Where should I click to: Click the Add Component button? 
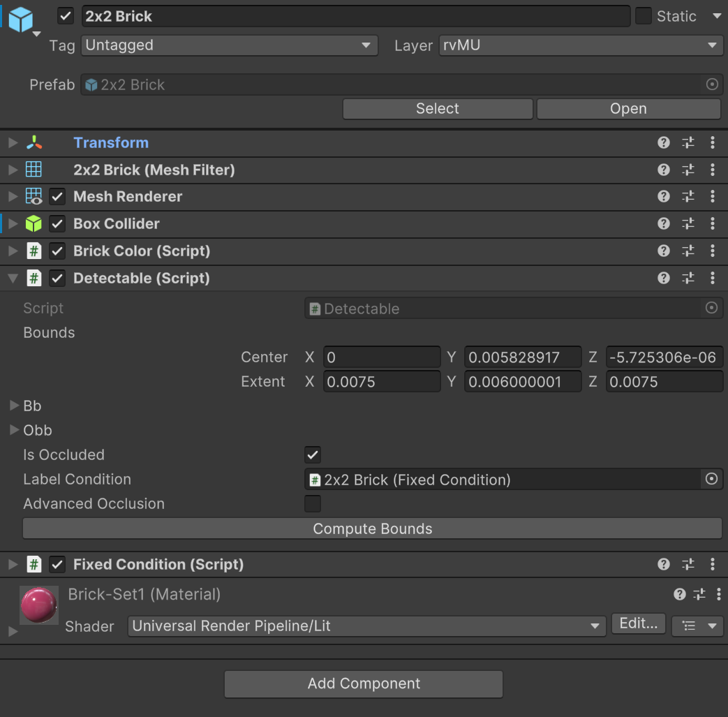[364, 683]
